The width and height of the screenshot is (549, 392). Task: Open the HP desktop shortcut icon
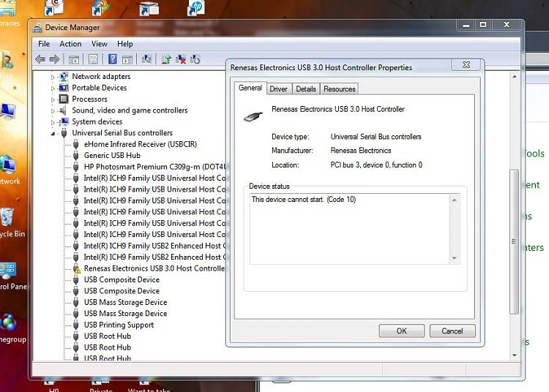point(195,8)
